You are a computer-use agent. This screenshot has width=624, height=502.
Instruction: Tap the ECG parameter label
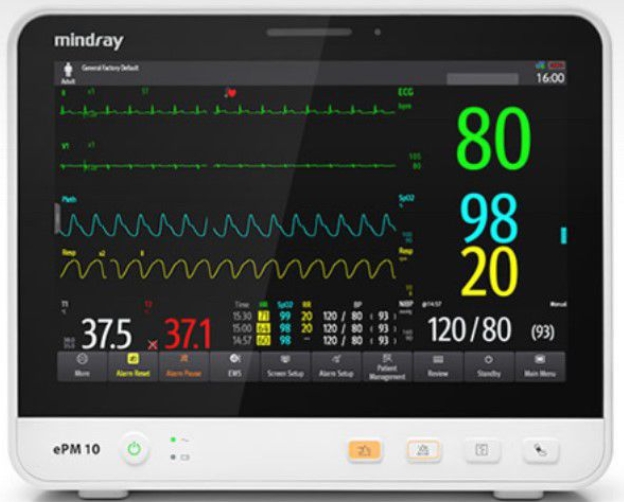(x=406, y=92)
